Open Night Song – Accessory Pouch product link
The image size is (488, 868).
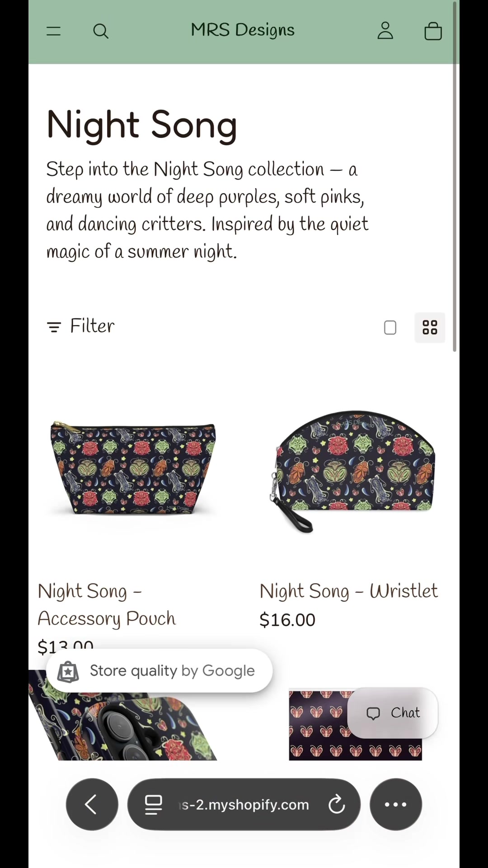coord(107,604)
